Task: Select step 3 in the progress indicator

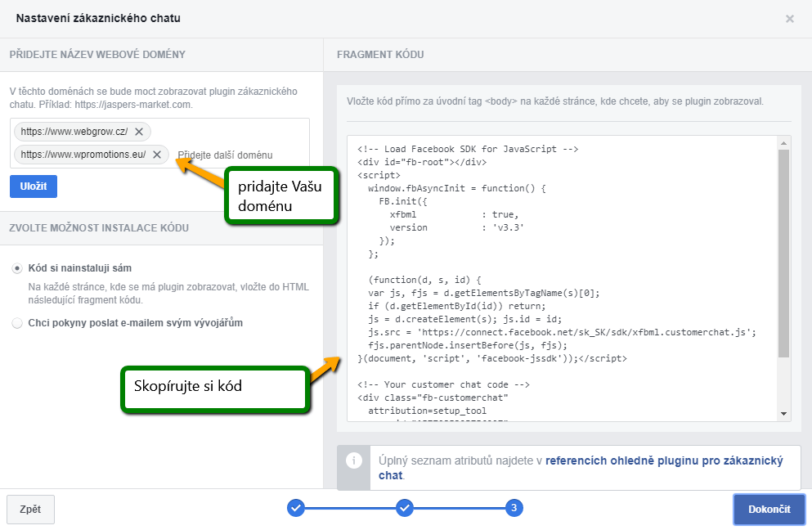Action: coord(514,508)
